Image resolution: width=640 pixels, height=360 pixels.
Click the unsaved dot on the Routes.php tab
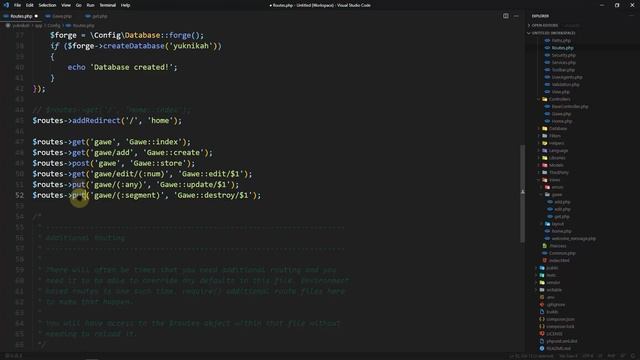click(36, 16)
